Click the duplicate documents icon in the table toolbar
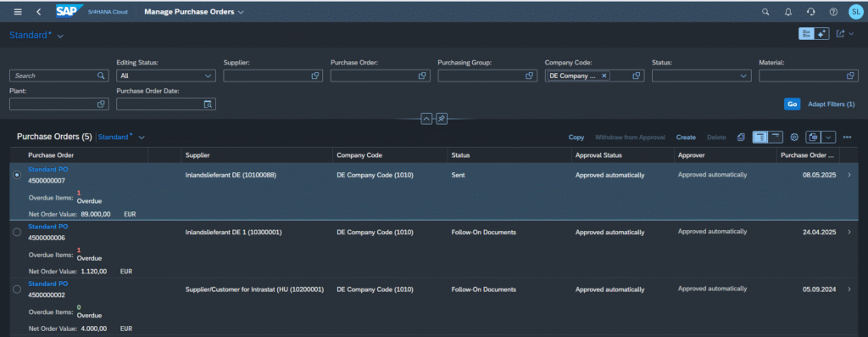868x337 pixels. point(741,137)
